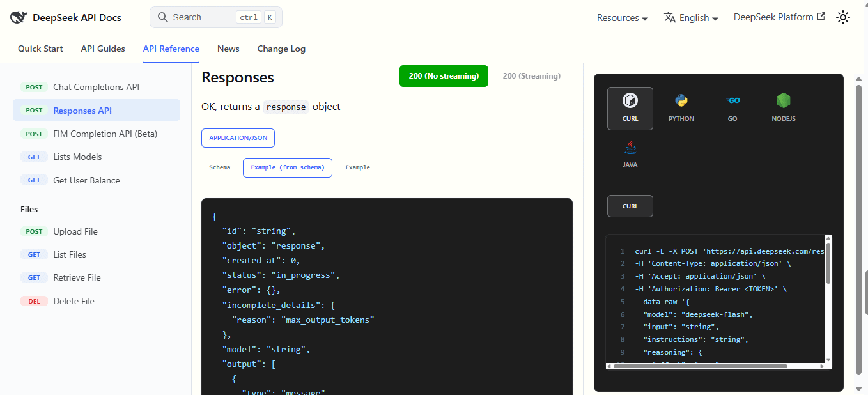
Task: Open the Change Log tab
Action: (x=281, y=49)
